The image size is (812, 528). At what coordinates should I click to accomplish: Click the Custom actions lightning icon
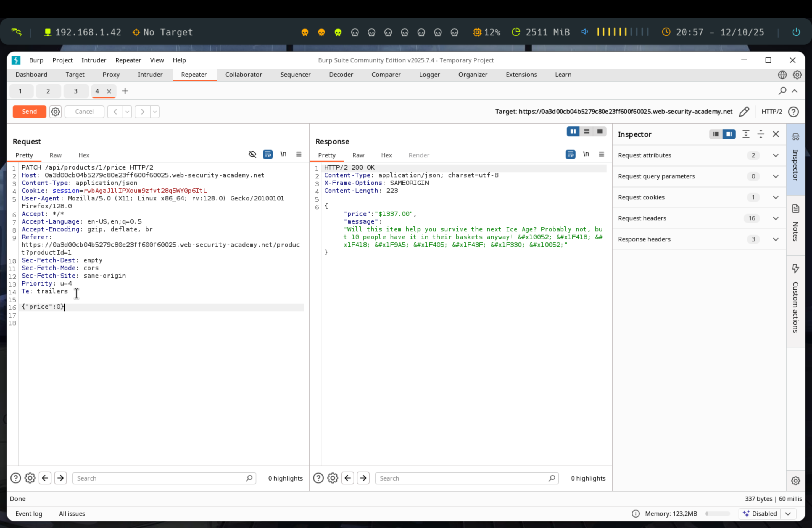tap(795, 268)
